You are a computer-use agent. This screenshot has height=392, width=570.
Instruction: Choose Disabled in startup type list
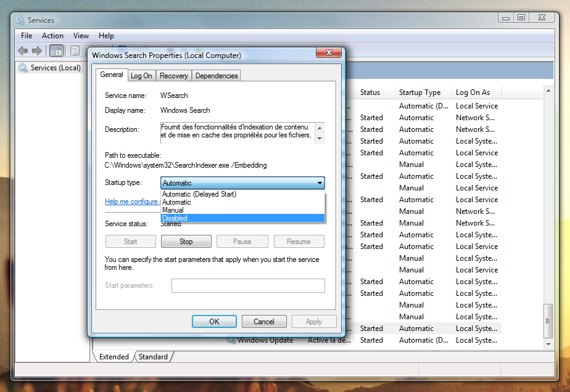click(x=242, y=218)
